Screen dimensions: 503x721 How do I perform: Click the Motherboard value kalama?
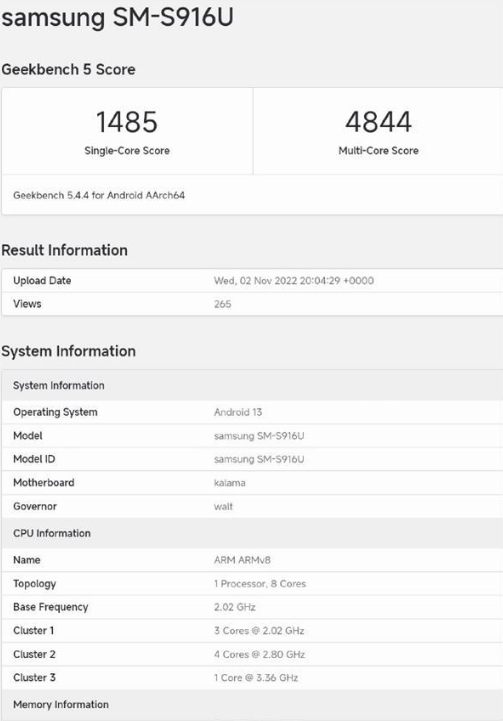(x=229, y=483)
